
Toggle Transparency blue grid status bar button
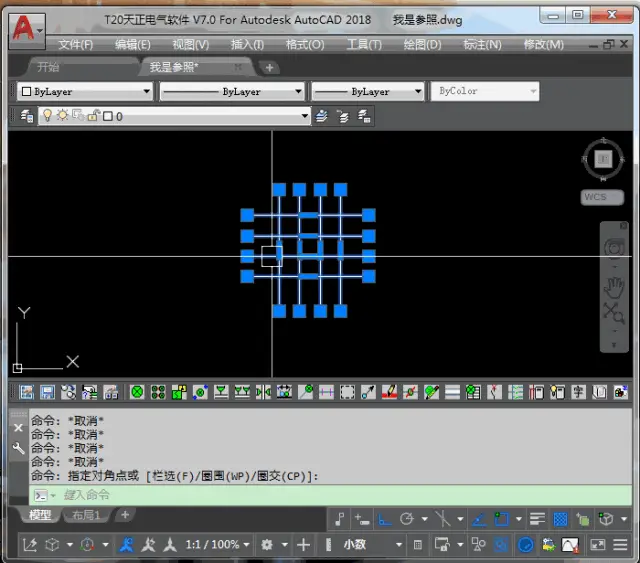pos(560,519)
